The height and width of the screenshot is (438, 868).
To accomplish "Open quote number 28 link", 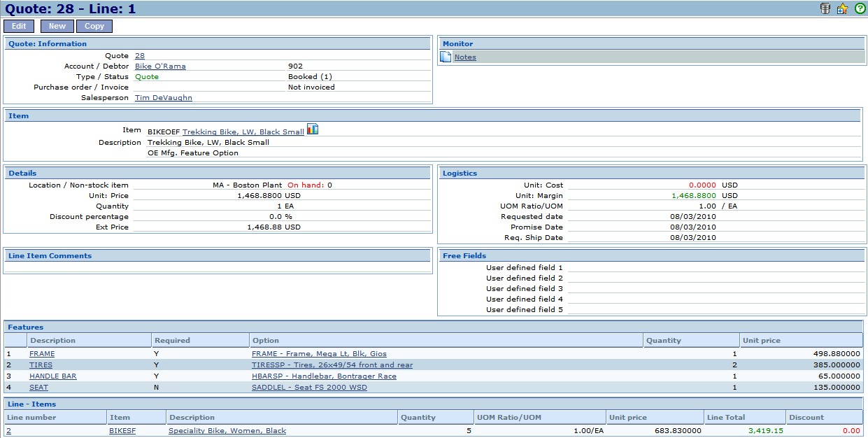I will pyautogui.click(x=140, y=56).
